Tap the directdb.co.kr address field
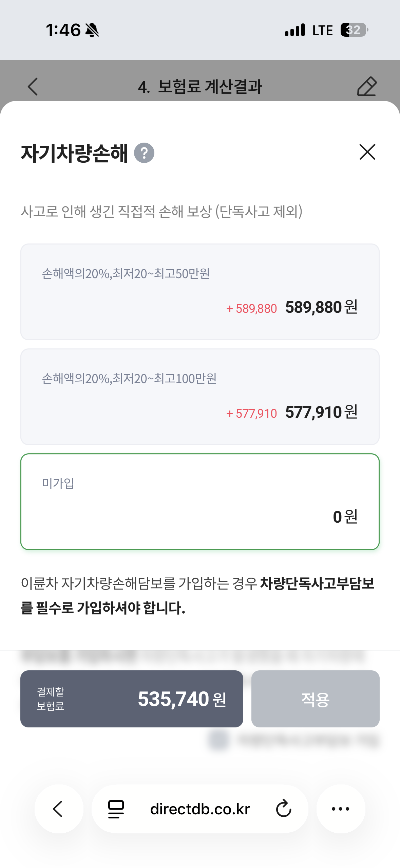400x868 pixels. click(x=200, y=809)
